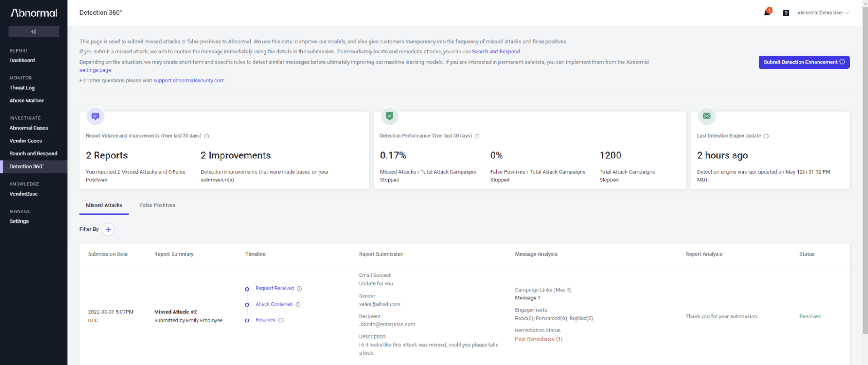Show info next to Attack Contained

tap(298, 304)
